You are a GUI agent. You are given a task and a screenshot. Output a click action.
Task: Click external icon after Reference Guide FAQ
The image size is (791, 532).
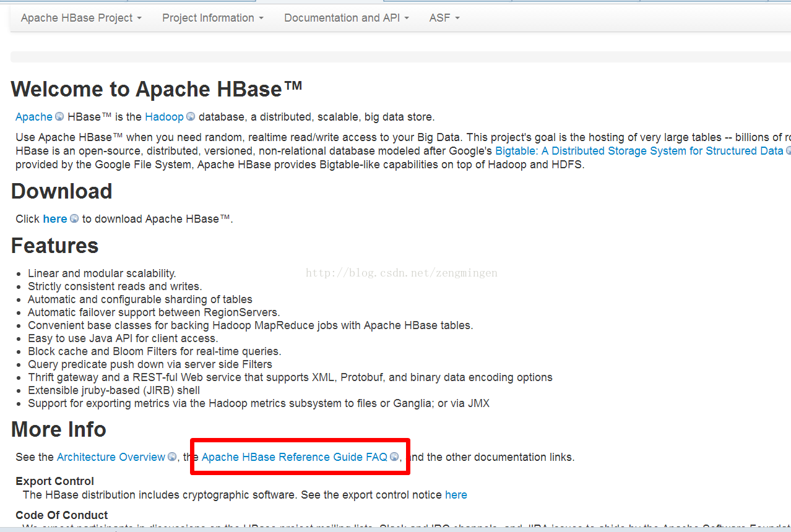click(x=394, y=457)
